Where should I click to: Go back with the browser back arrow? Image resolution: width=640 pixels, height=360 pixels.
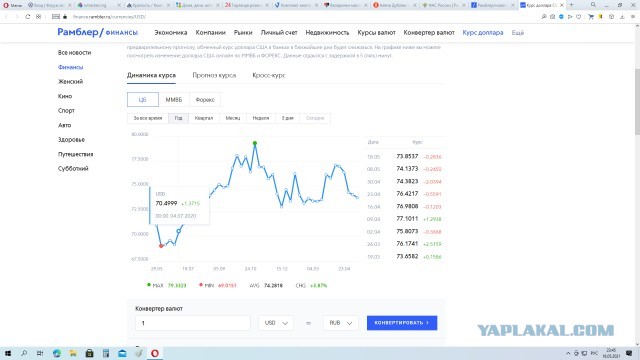point(7,17)
